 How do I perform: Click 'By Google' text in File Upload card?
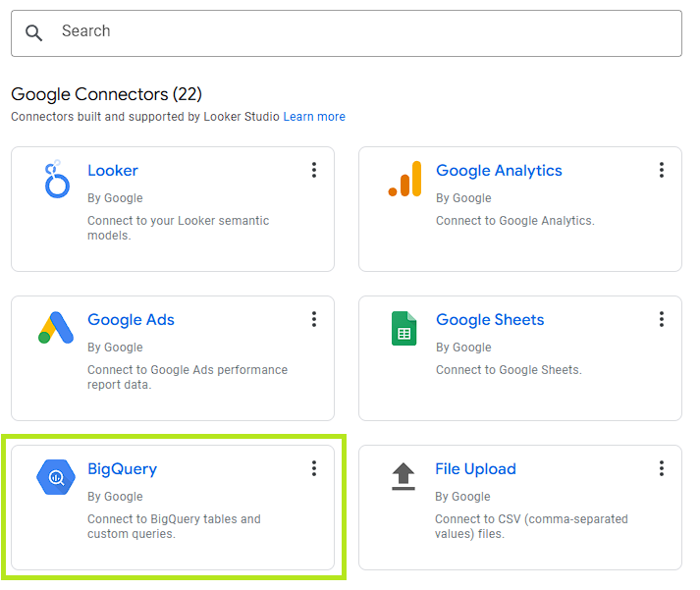click(463, 497)
